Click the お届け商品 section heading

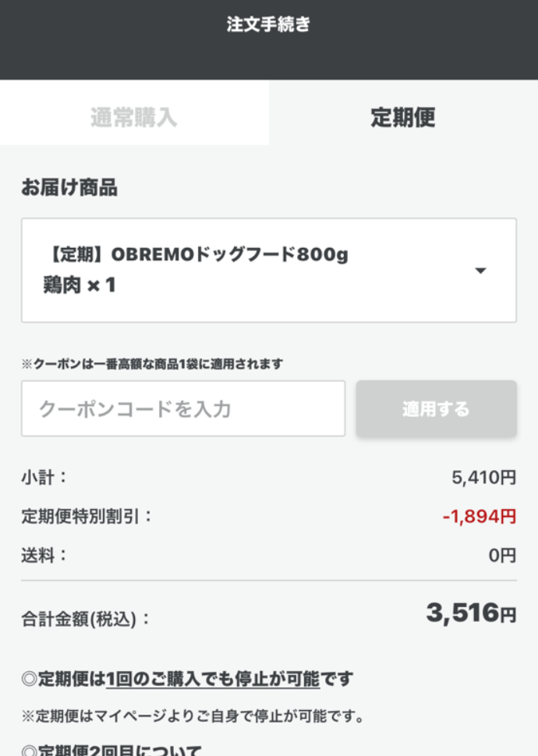point(69,188)
